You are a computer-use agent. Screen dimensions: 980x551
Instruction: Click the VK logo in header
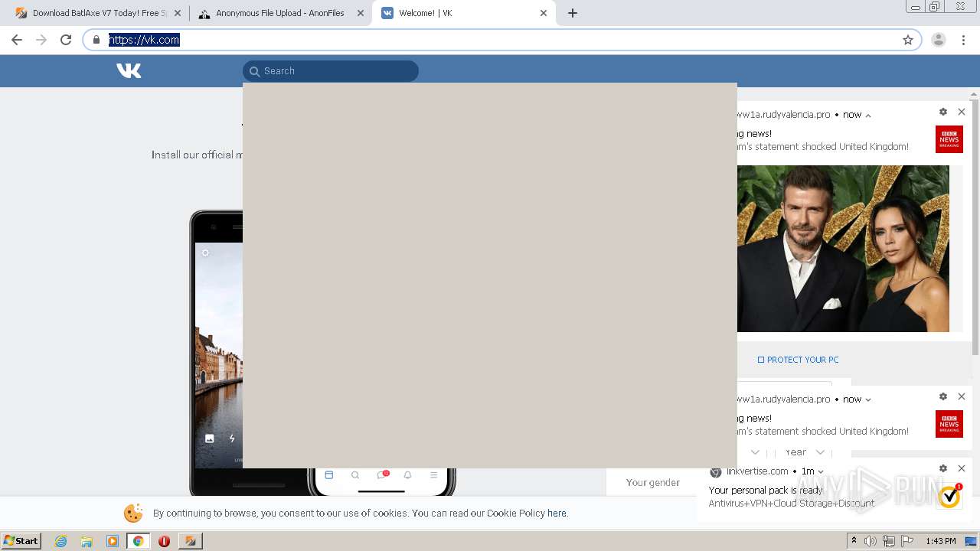[x=129, y=70]
